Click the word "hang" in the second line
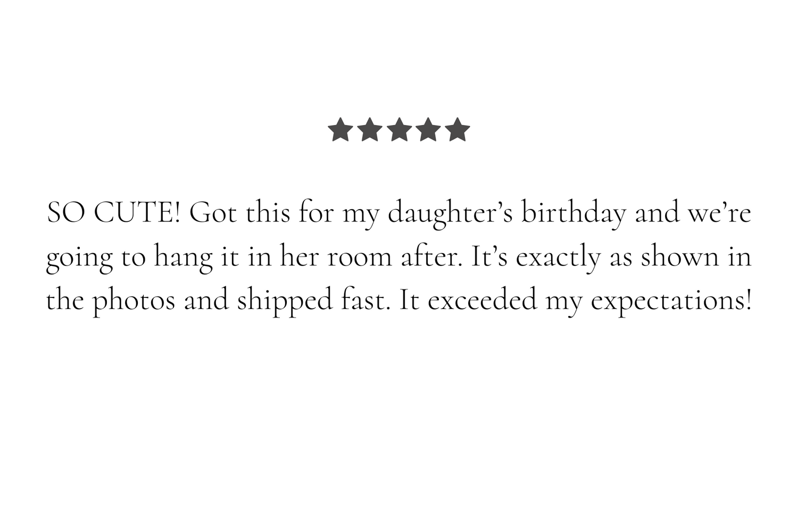Image resolution: width=798 pixels, height=532 pixels. 183,257
